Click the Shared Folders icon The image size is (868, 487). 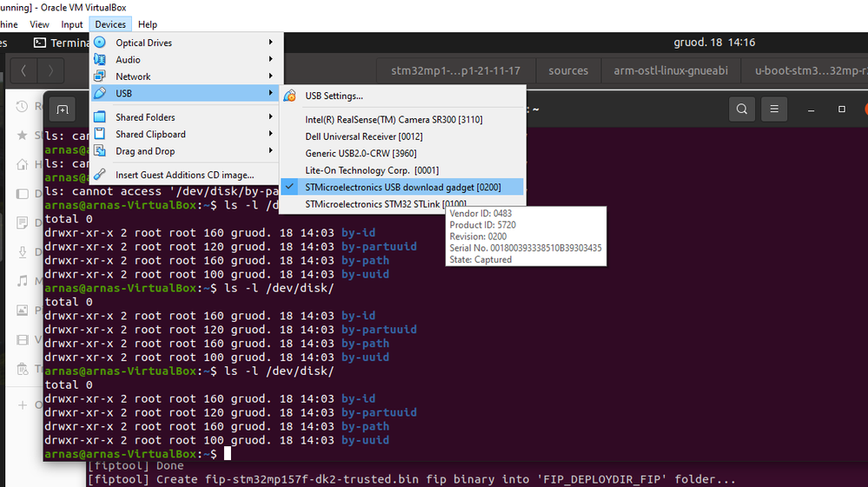tap(100, 117)
